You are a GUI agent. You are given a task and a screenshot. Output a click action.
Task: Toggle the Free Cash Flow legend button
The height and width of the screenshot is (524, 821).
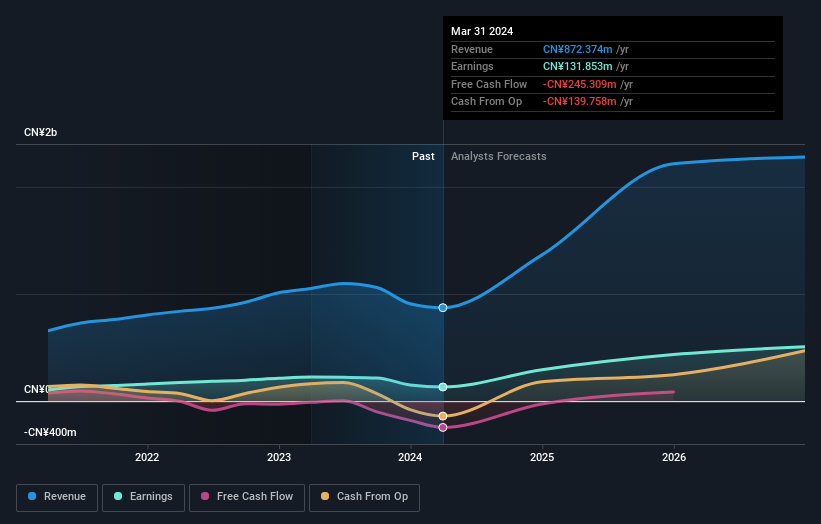click(x=247, y=497)
